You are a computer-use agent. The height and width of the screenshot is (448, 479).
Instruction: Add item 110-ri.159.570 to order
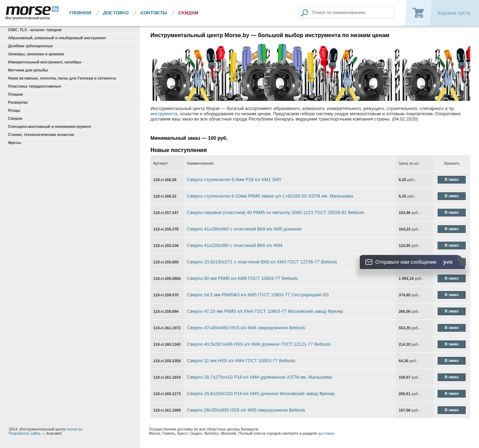(x=452, y=295)
